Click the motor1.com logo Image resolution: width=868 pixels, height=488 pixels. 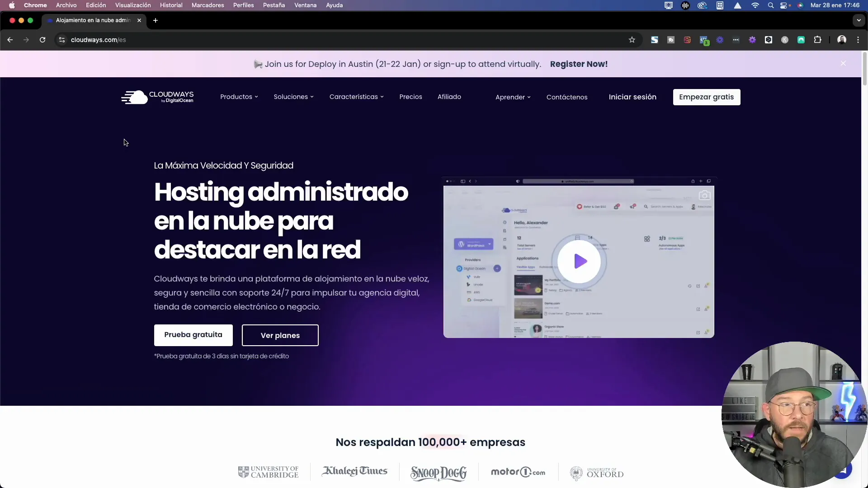518,472
